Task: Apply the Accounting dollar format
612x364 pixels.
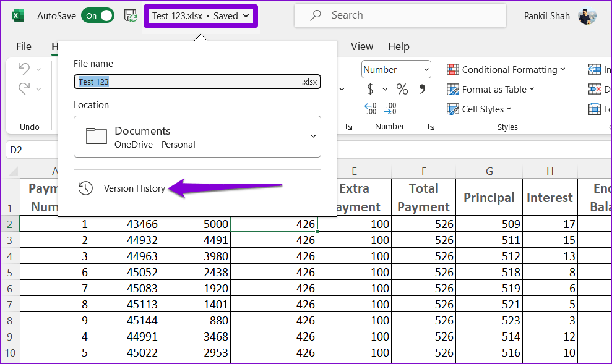Action: click(x=370, y=89)
